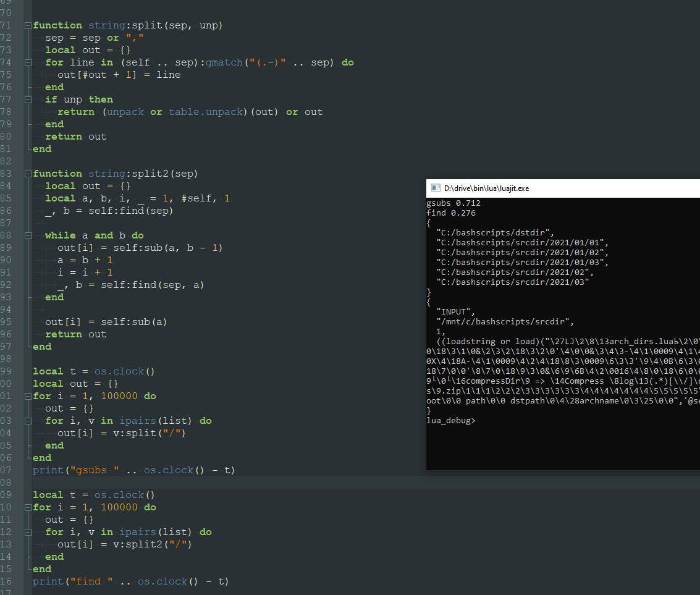Click the line 'out[i] = self:sub(a, b - 1)'
The width and height of the screenshot is (700, 595).
coord(140,248)
